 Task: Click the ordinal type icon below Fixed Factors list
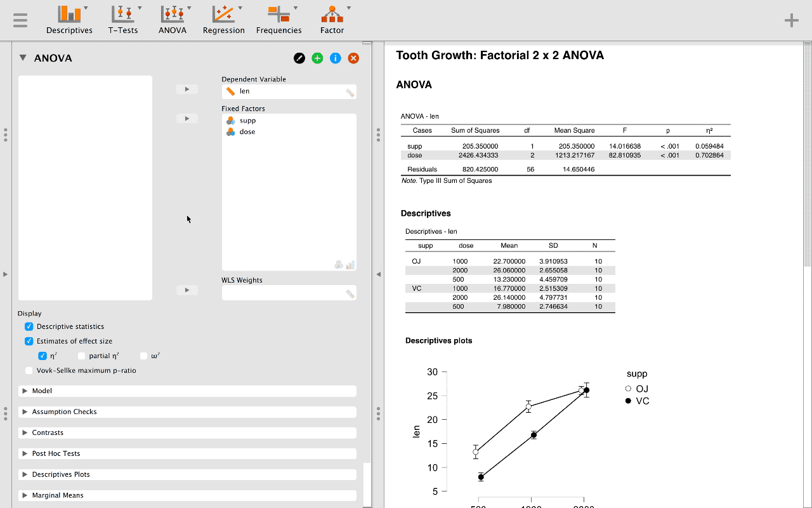[350, 265]
